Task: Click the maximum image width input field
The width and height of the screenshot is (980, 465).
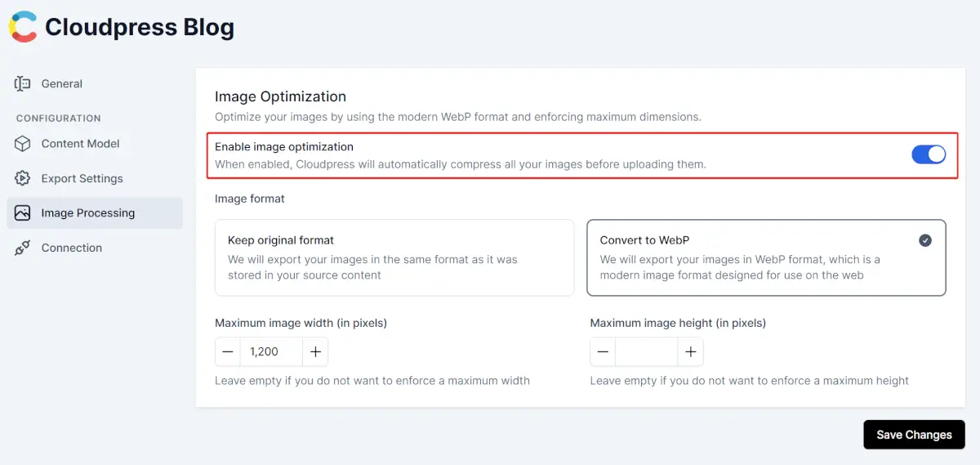Action: pos(271,352)
